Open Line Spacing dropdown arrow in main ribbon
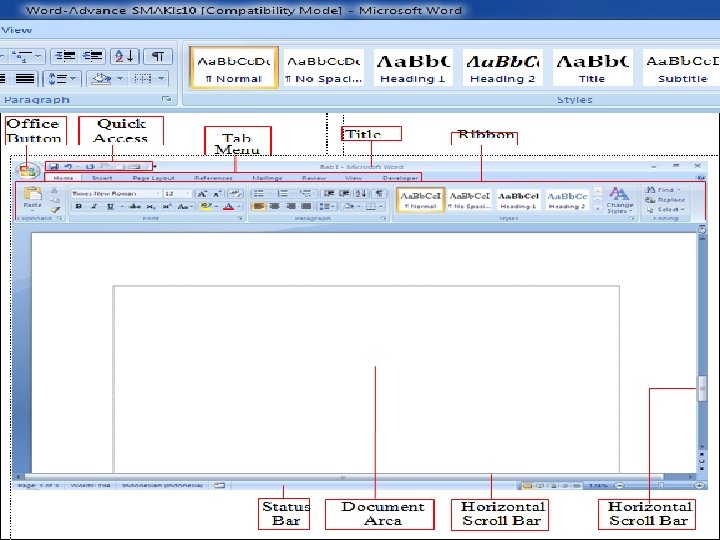The width and height of the screenshot is (720, 540). click(x=73, y=79)
